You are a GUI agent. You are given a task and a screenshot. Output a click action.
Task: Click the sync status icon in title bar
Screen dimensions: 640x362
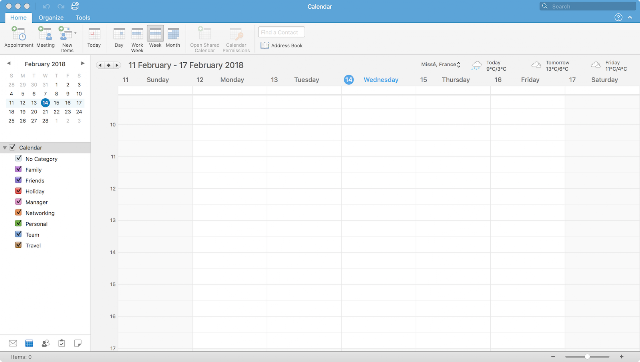pos(75,6)
